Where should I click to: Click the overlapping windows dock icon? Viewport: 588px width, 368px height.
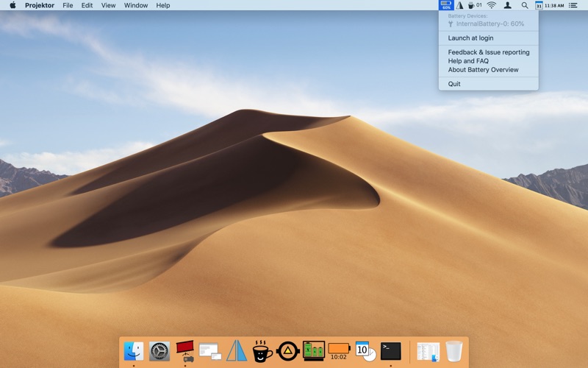pos(210,351)
